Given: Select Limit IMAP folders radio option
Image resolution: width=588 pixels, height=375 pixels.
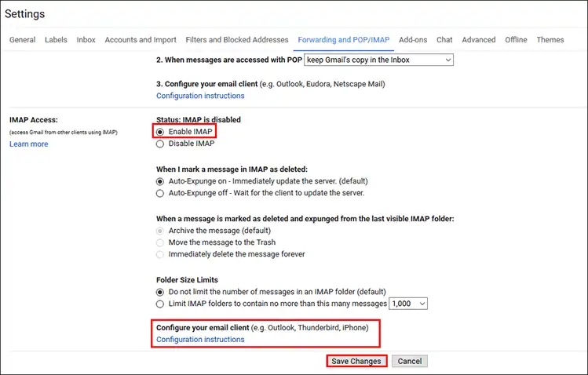Looking at the screenshot, I should coord(160,304).
